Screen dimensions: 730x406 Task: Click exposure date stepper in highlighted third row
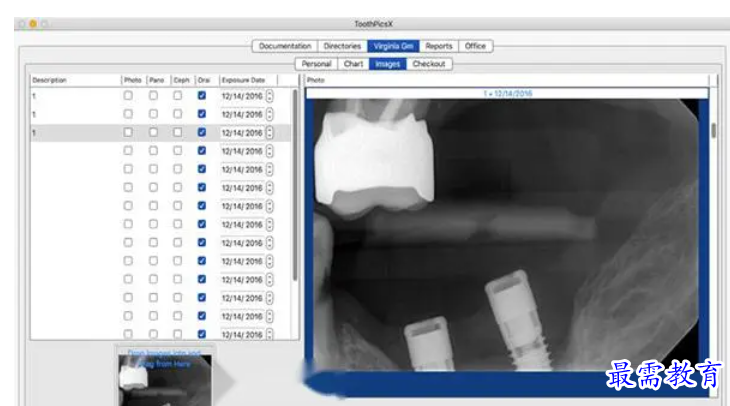tap(270, 132)
